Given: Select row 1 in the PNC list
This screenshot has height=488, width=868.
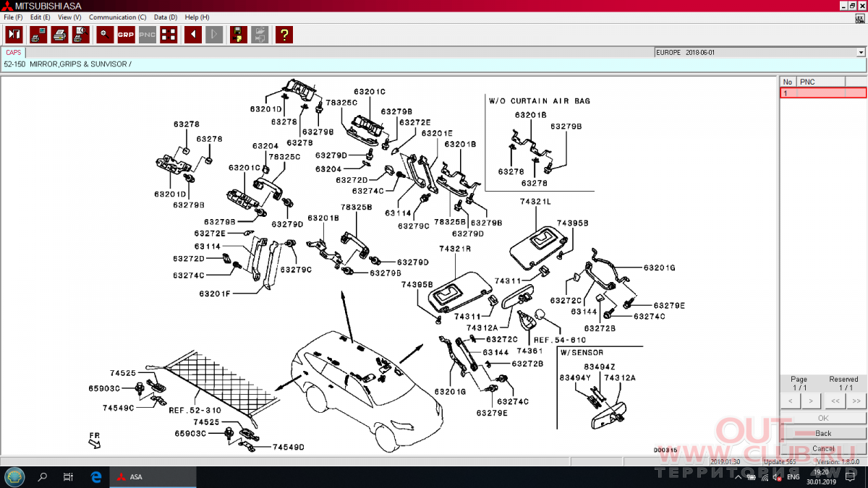Looking at the screenshot, I should [x=823, y=93].
